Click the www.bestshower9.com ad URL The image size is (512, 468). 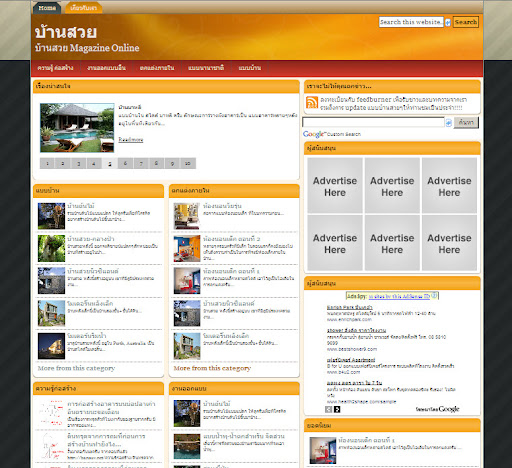pos(352,349)
